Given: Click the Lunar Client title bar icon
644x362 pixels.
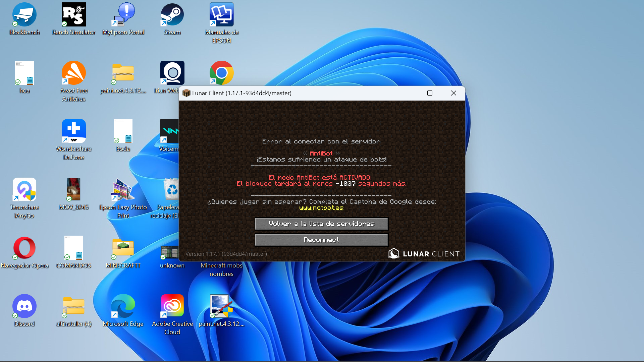Looking at the screenshot, I should point(186,93).
